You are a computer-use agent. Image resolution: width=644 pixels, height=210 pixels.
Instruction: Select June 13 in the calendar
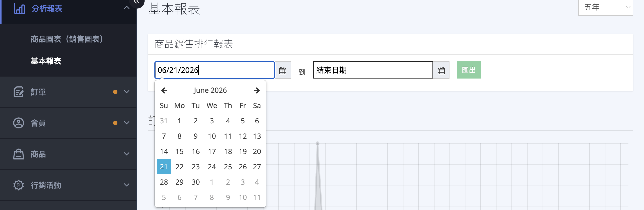click(x=257, y=136)
